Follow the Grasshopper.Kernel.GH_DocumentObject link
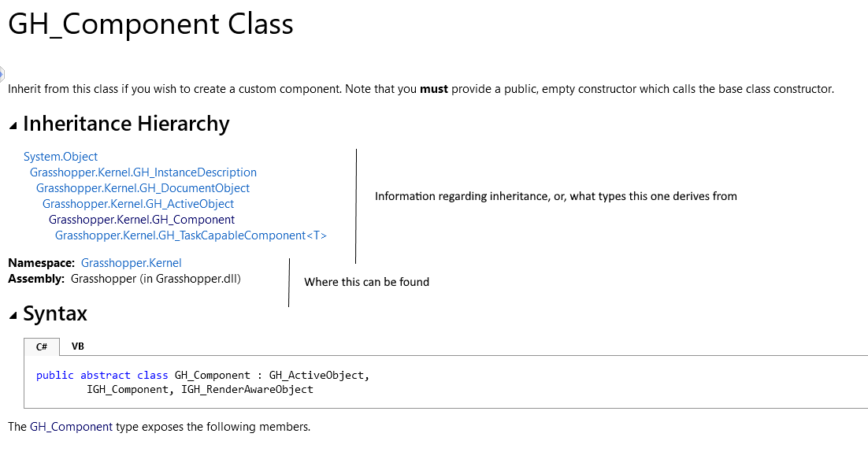The width and height of the screenshot is (868, 452). point(143,188)
